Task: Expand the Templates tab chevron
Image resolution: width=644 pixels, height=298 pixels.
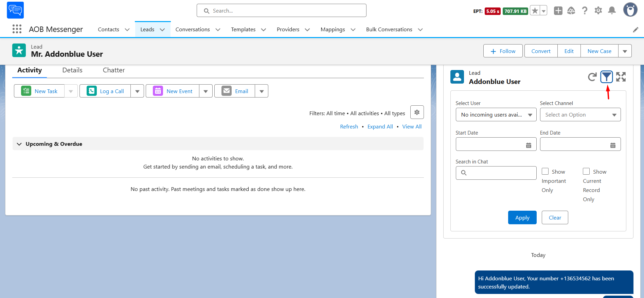Action: click(x=264, y=30)
